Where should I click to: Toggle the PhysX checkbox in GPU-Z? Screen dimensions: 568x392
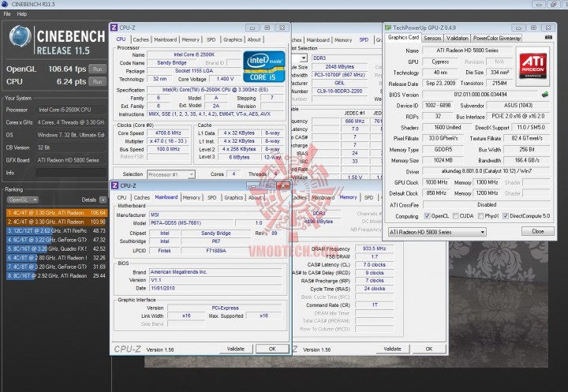pos(480,216)
